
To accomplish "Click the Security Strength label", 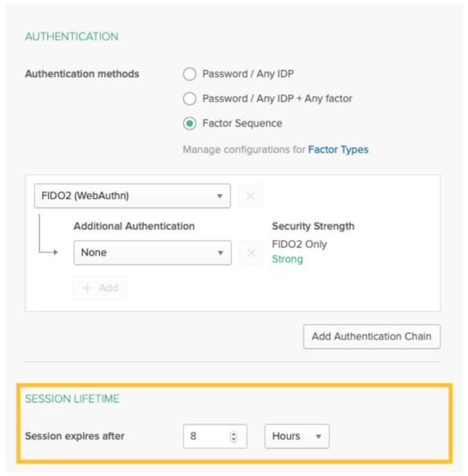I will 313,226.
